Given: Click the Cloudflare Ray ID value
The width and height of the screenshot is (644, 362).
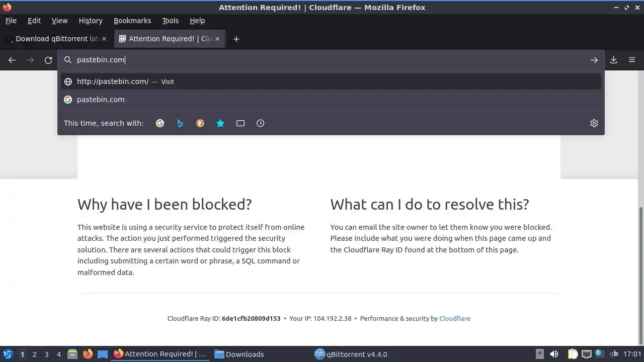Looking at the screenshot, I should 251,318.
